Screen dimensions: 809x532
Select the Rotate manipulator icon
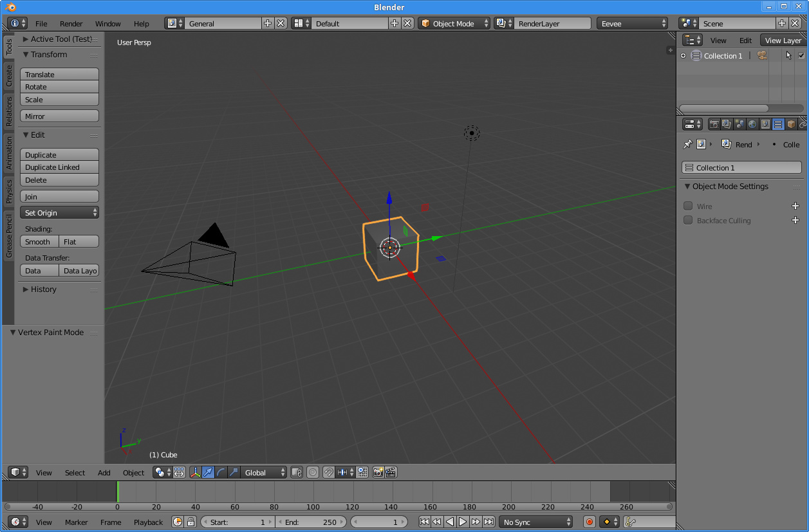221,472
